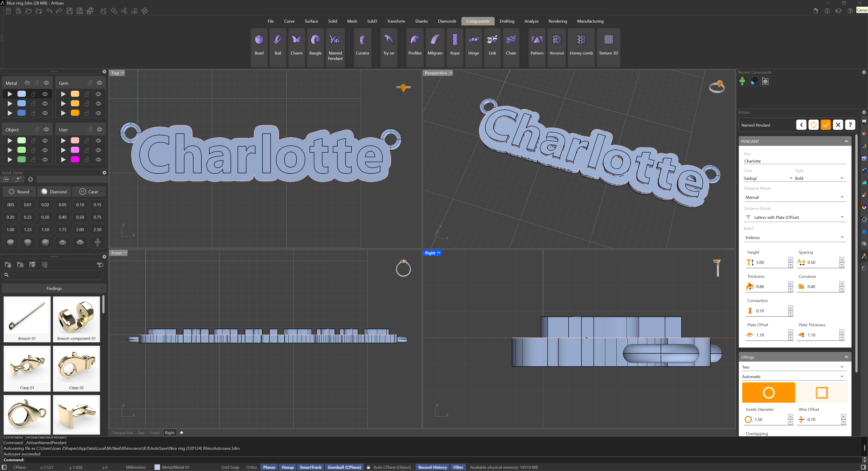Choose the Rope tool
The image size is (868, 471).
pyautogui.click(x=455, y=47)
